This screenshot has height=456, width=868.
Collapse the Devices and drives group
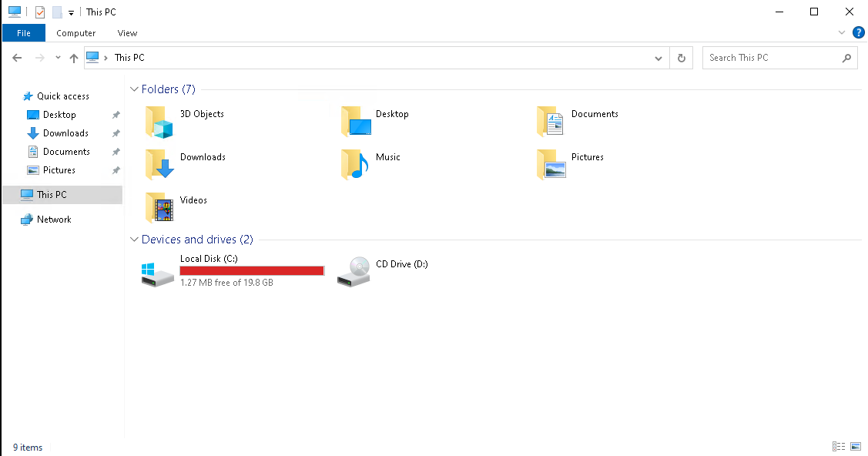135,240
